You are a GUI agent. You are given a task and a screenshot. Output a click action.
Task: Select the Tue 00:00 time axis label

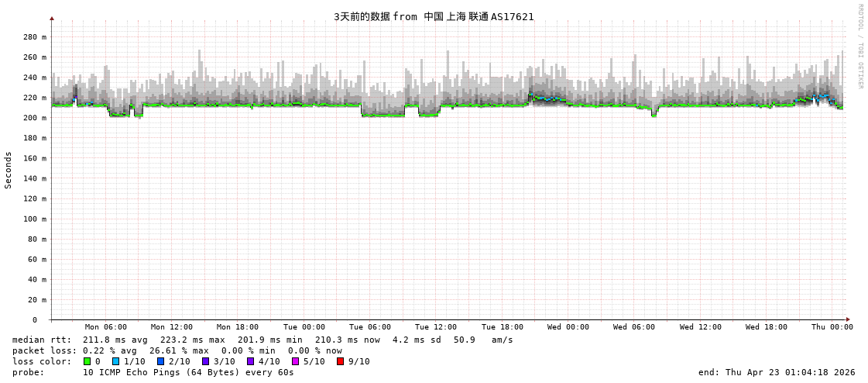click(304, 327)
